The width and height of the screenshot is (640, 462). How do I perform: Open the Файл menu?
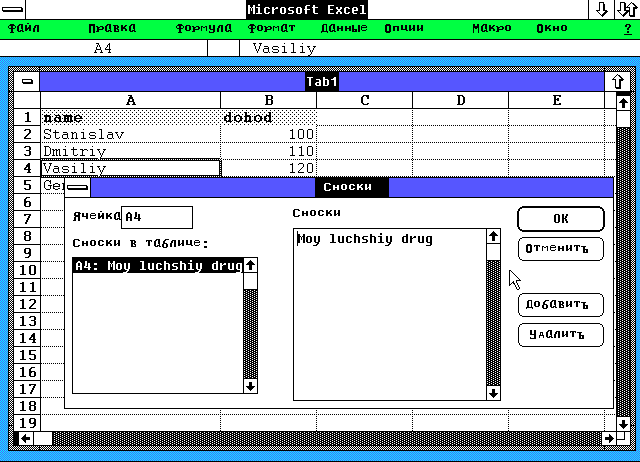[x=24, y=28]
